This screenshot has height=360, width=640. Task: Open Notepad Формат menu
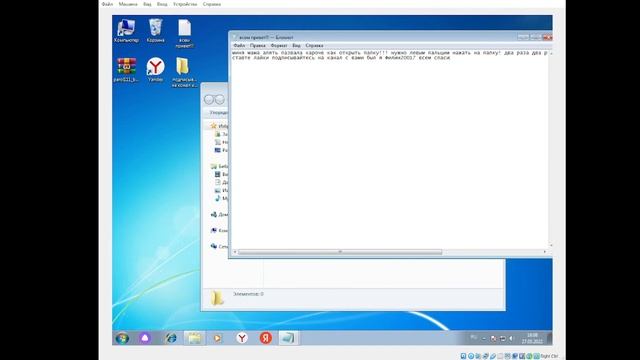(x=279, y=46)
